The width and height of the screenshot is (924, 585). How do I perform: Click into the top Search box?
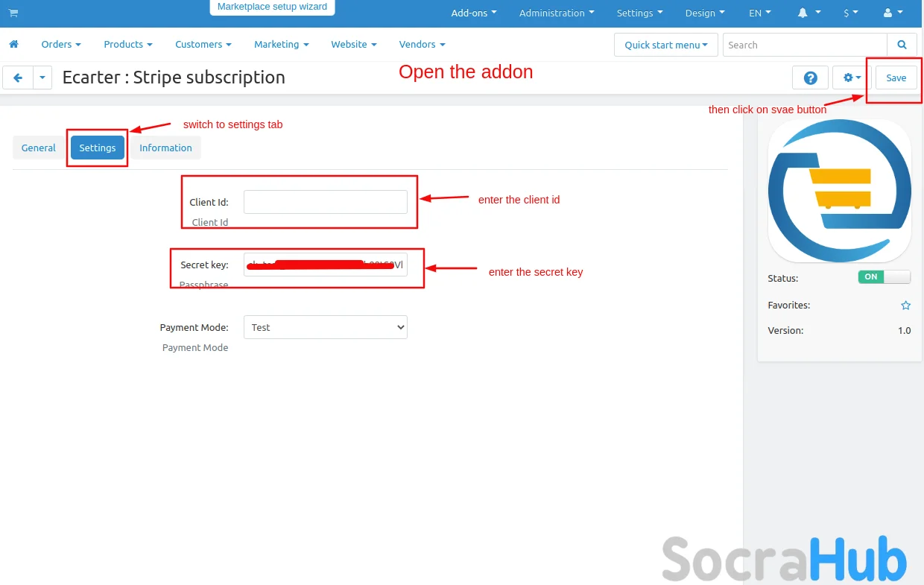click(805, 45)
